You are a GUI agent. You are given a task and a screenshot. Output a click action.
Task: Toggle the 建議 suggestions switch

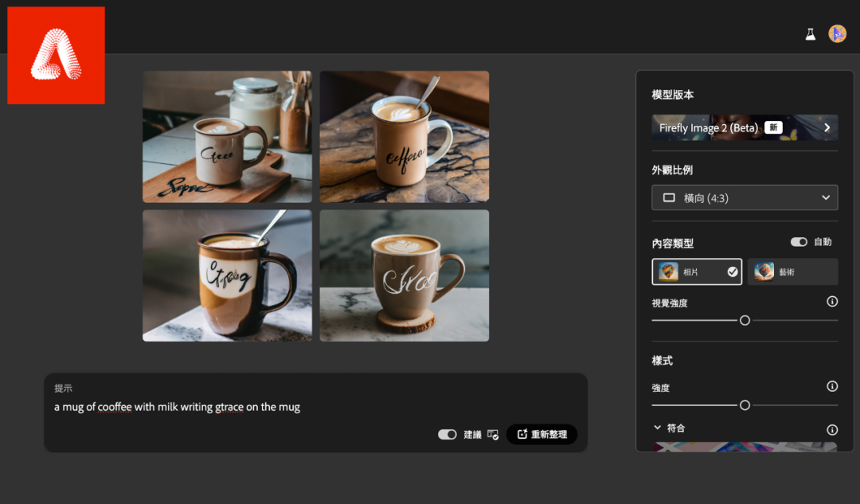pyautogui.click(x=448, y=435)
